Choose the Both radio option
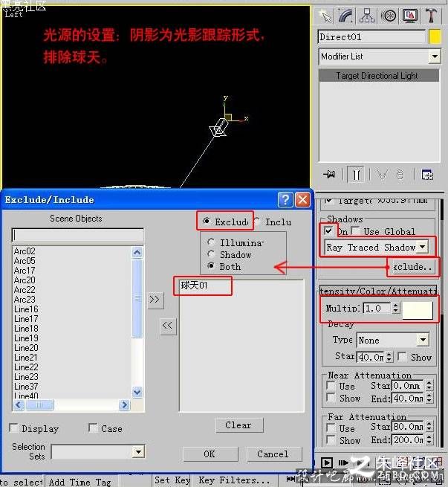 click(x=211, y=266)
